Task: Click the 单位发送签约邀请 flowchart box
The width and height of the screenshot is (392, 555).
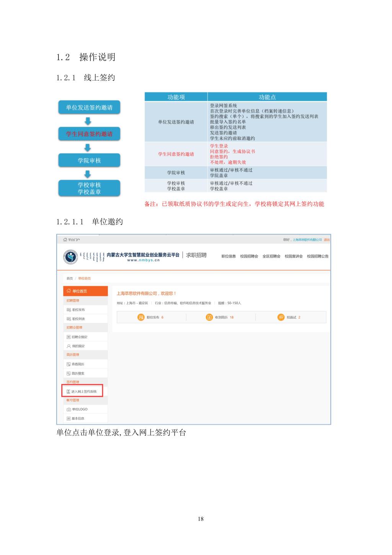Action: pos(89,108)
